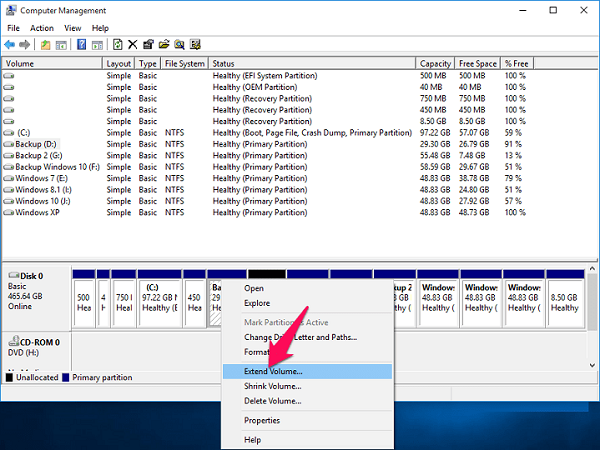The width and height of the screenshot is (600, 450).
Task: Click the Open folder toolbar icon
Action: [163, 45]
